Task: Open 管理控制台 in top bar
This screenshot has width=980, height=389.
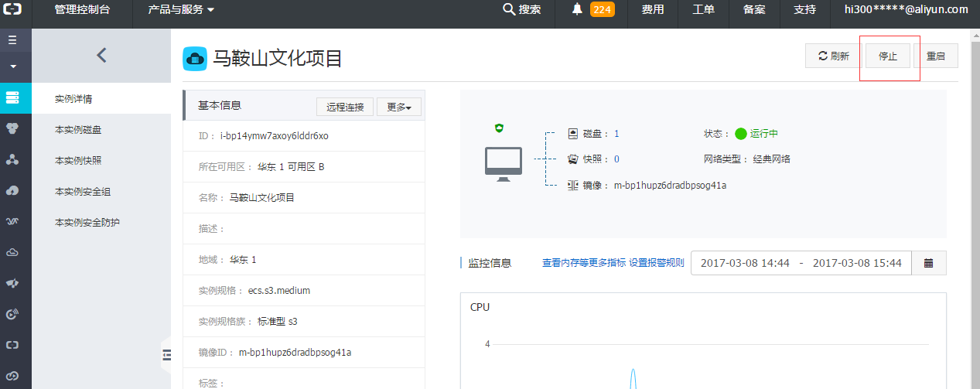Action: pos(82,9)
